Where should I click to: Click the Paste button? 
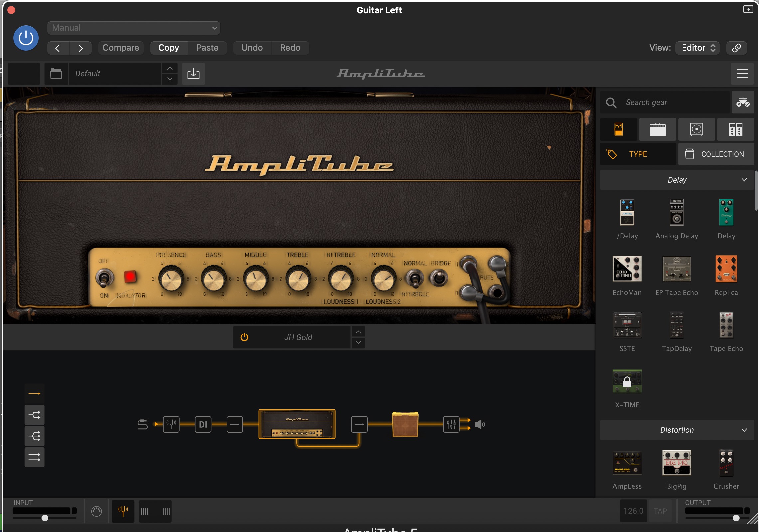[x=207, y=48]
